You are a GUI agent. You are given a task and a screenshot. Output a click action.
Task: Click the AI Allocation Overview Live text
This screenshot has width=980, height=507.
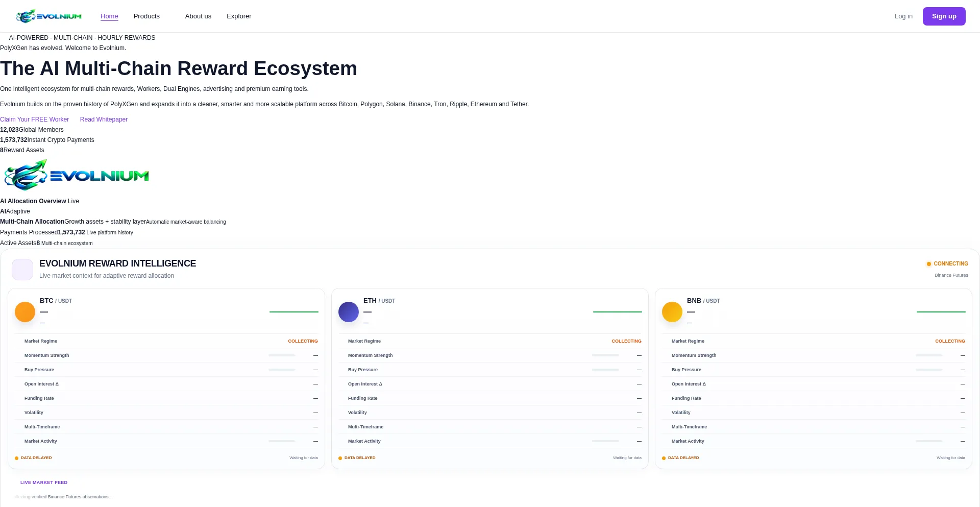pyautogui.click(x=39, y=201)
